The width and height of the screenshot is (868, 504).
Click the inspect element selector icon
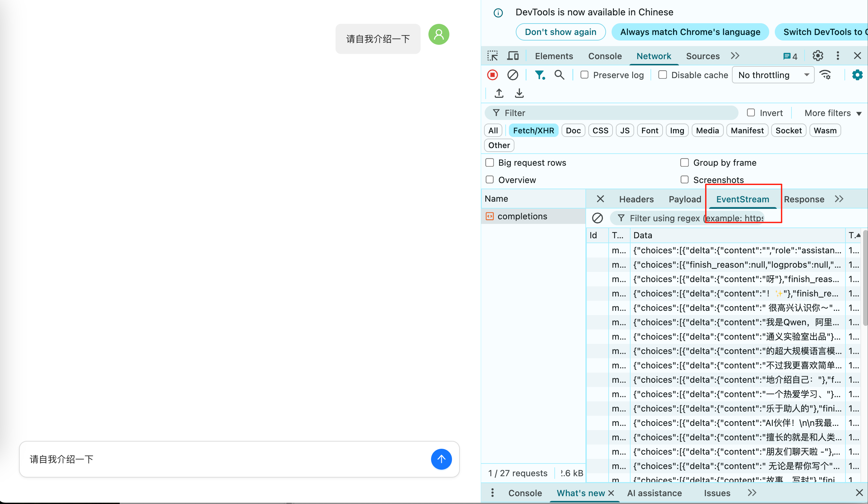click(493, 56)
